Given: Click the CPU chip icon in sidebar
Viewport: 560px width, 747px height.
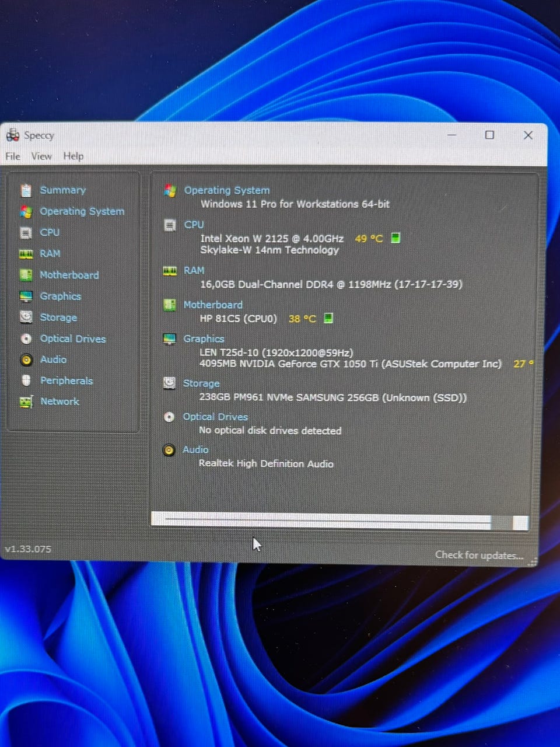Looking at the screenshot, I should pos(26,233).
